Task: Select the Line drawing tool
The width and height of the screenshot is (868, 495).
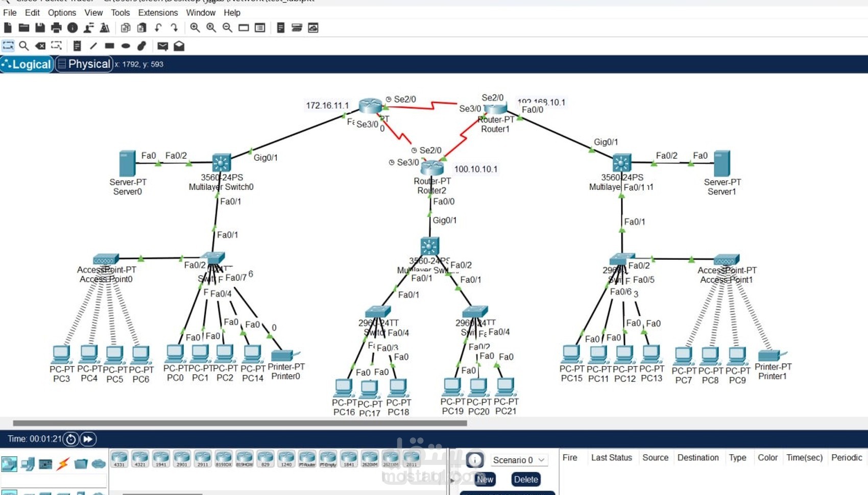Action: click(93, 45)
